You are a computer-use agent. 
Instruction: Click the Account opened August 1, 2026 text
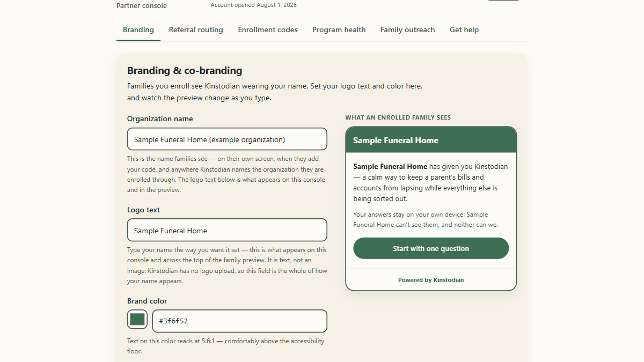click(253, 5)
